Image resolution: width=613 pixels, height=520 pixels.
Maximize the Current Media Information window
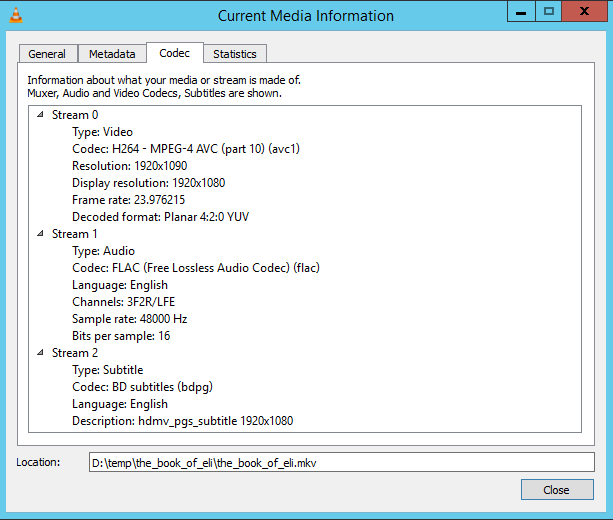[549, 11]
